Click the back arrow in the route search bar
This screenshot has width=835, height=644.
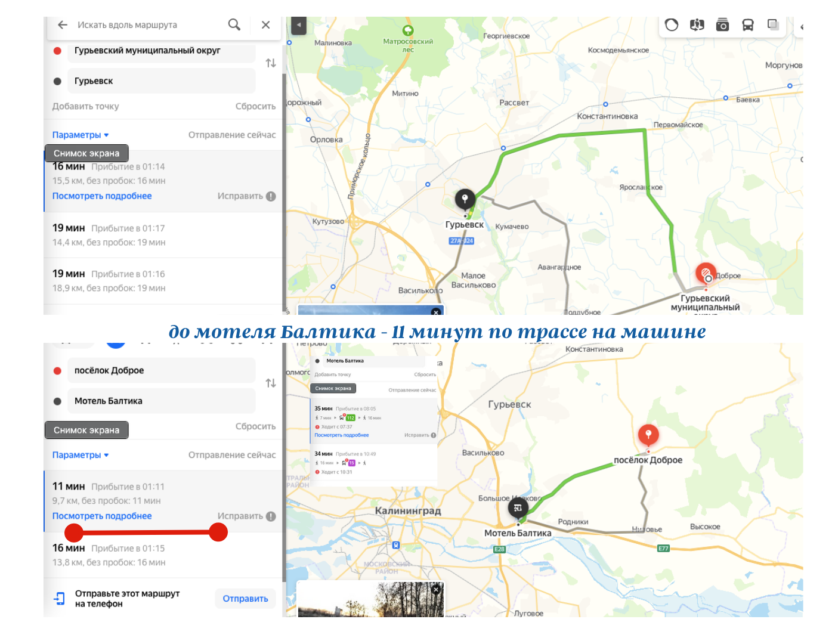(x=62, y=25)
